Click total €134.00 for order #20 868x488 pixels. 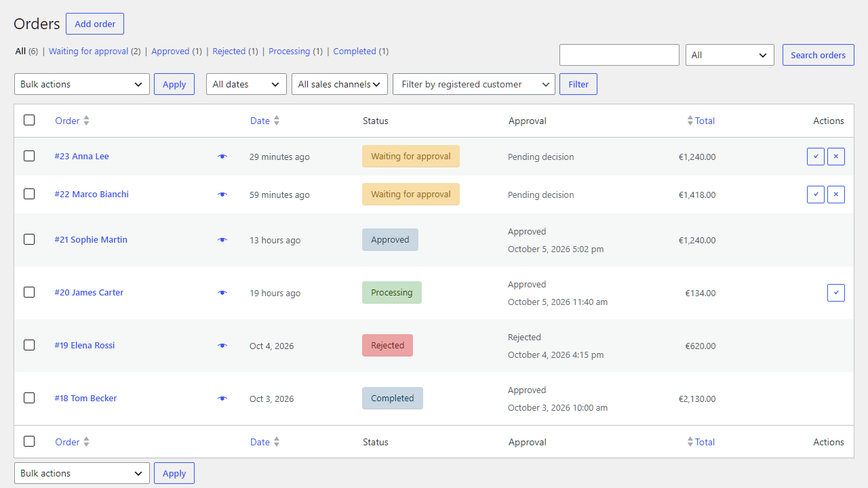click(x=701, y=293)
